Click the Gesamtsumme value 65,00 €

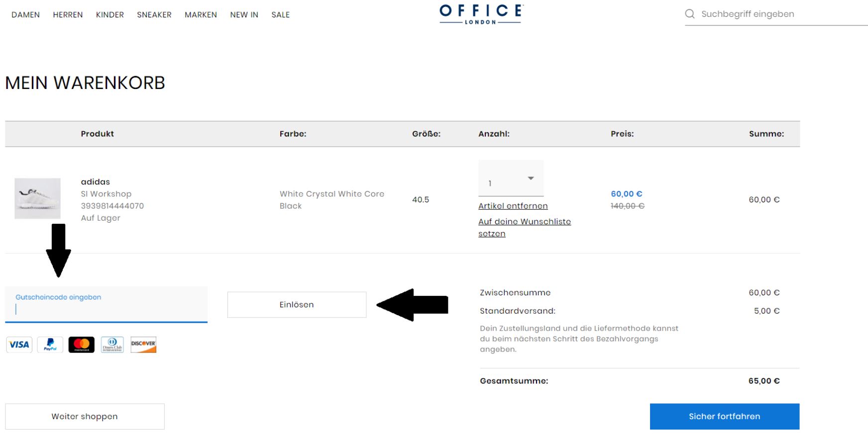[x=764, y=381]
